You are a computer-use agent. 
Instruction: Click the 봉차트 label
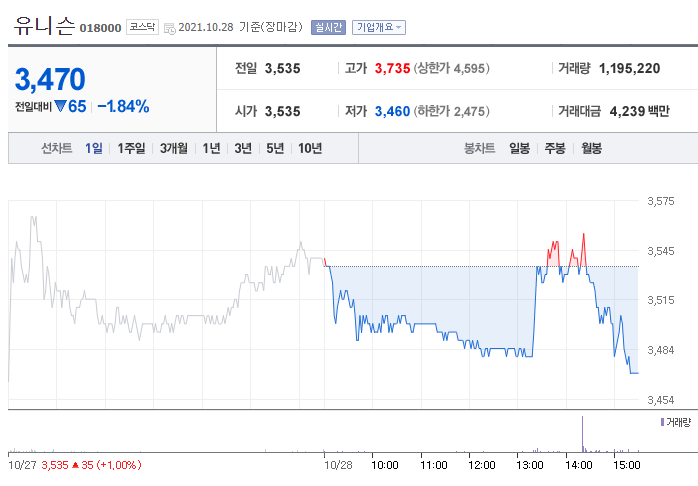tap(479, 148)
